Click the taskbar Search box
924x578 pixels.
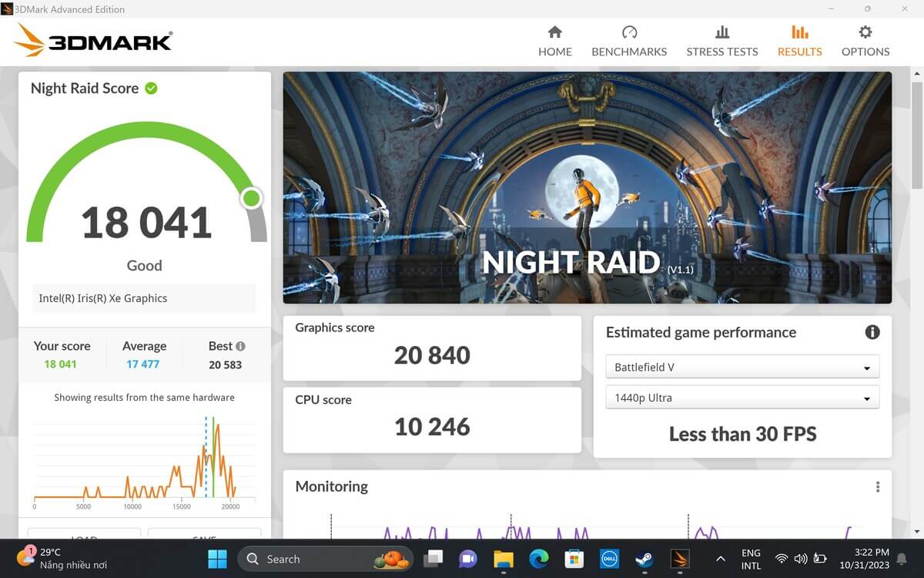[326, 559]
